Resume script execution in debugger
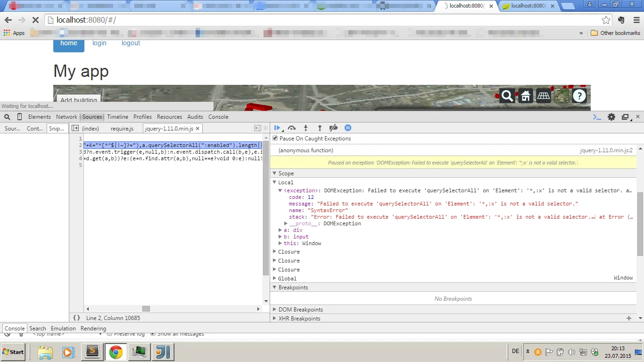The image size is (644, 362). click(277, 128)
